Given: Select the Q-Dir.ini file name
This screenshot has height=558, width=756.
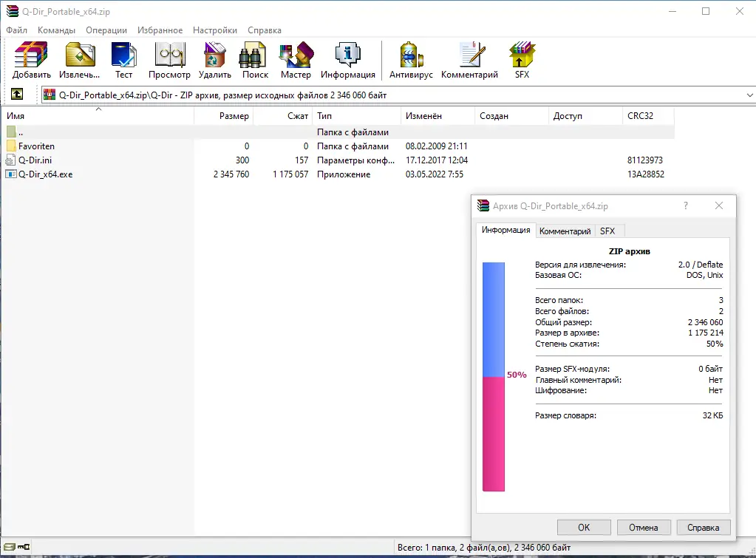Looking at the screenshot, I should click(35, 160).
